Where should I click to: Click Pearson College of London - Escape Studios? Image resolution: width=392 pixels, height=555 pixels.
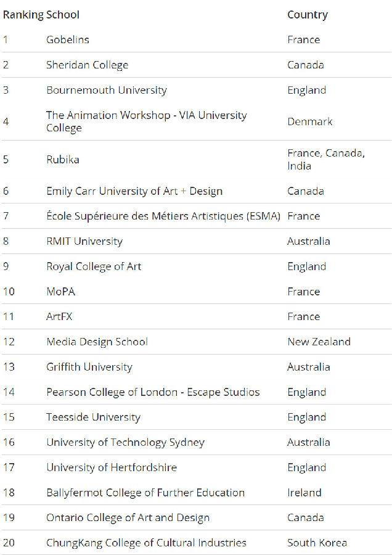coord(153,392)
